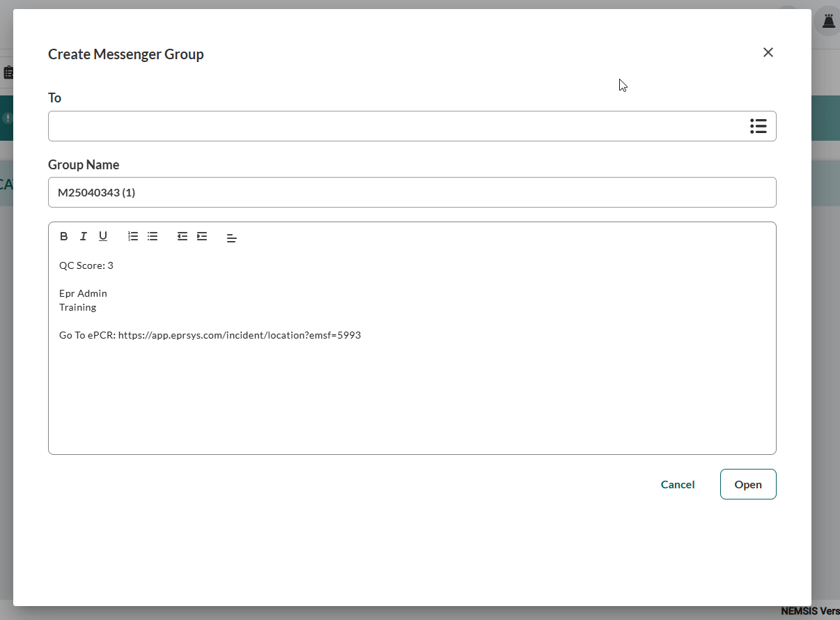Viewport: 840px width, 620px height.
Task: Apply a bulleted list to the message
Action: [x=153, y=236]
